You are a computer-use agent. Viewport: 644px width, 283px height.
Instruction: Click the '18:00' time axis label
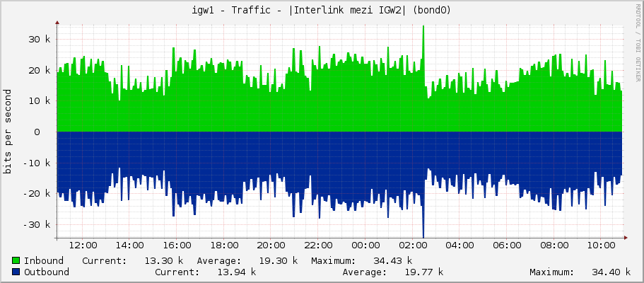pyautogui.click(x=226, y=246)
